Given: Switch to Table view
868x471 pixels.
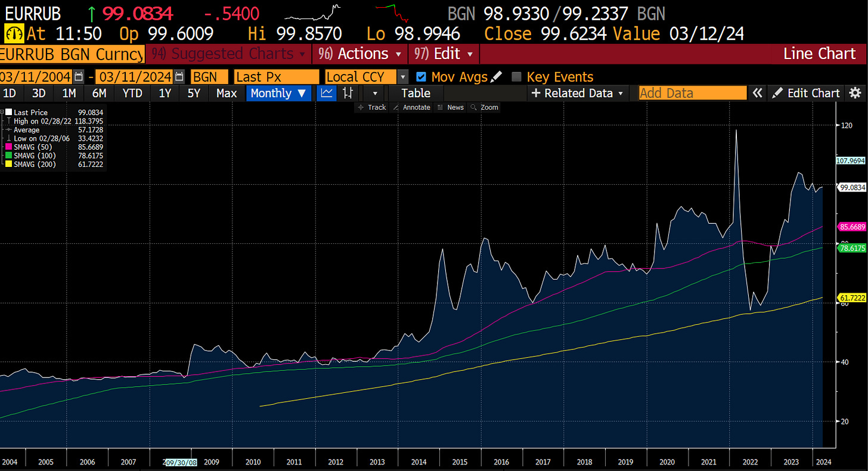Looking at the screenshot, I should (x=416, y=93).
